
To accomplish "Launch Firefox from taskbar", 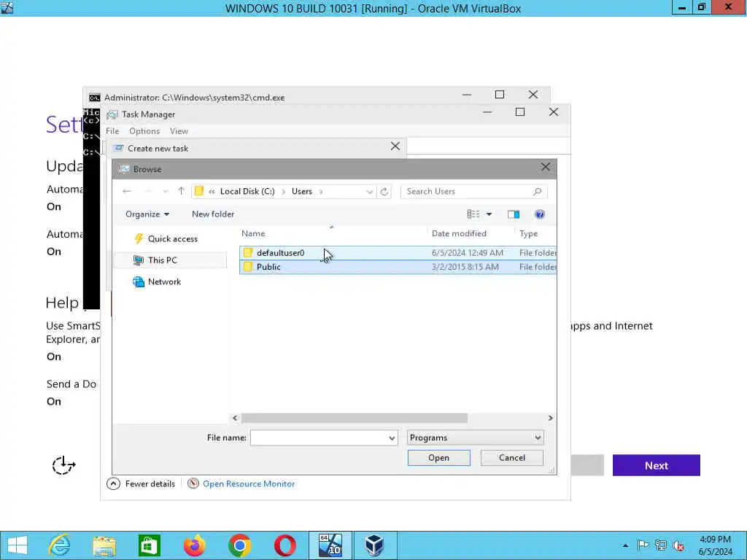I will point(194,545).
